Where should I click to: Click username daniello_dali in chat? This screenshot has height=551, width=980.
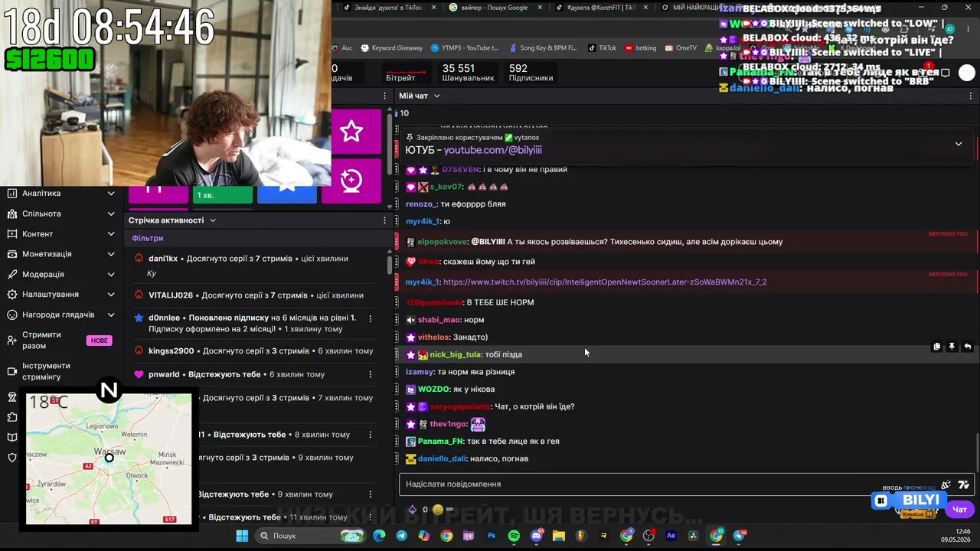click(442, 458)
